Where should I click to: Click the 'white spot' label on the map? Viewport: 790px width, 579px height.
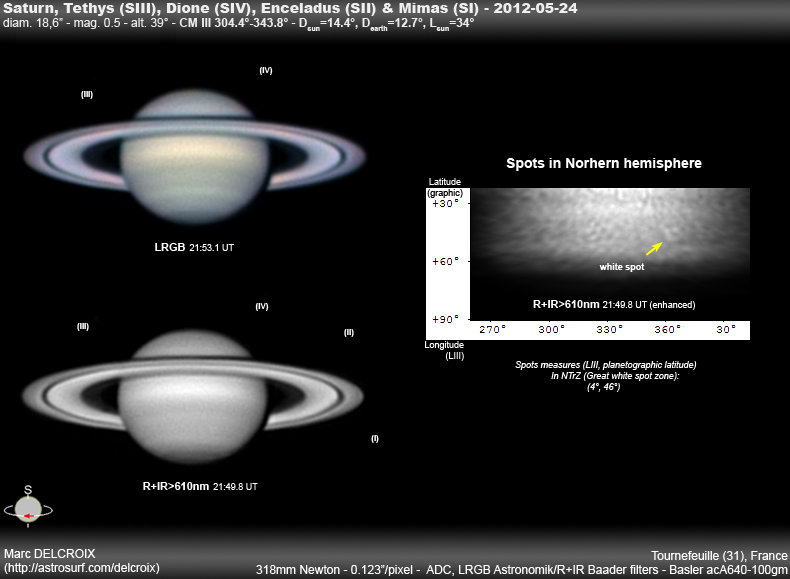pyautogui.click(x=622, y=267)
